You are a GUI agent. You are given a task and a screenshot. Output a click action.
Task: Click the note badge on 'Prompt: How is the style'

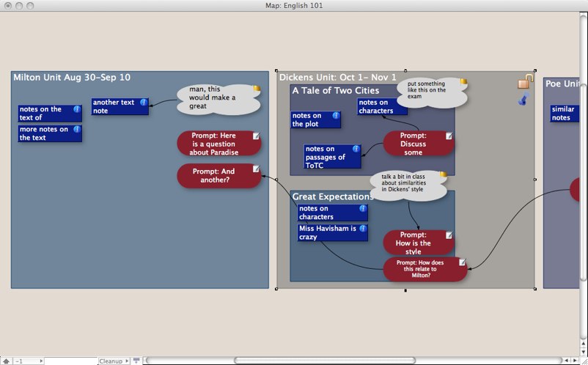(x=449, y=235)
